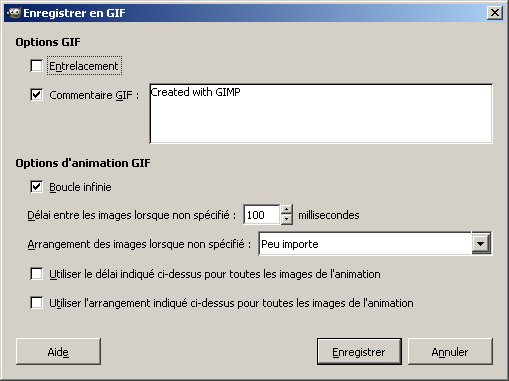Cancel the dialog with Annuler
Viewport: 509px width, 381px height.
(x=450, y=352)
